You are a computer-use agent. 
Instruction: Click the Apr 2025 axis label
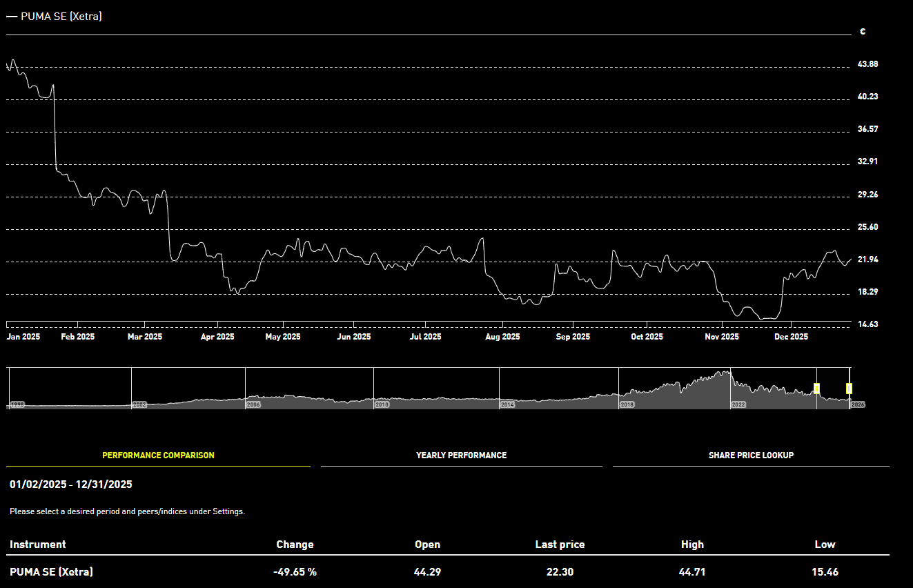(x=217, y=337)
